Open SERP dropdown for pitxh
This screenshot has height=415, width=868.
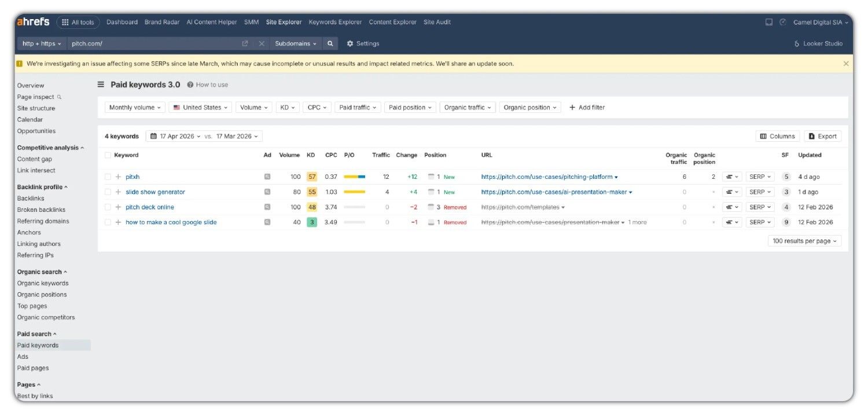click(760, 177)
